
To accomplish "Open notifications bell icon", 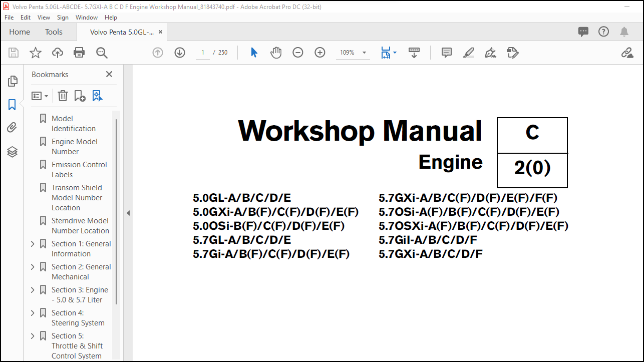I will (x=624, y=32).
